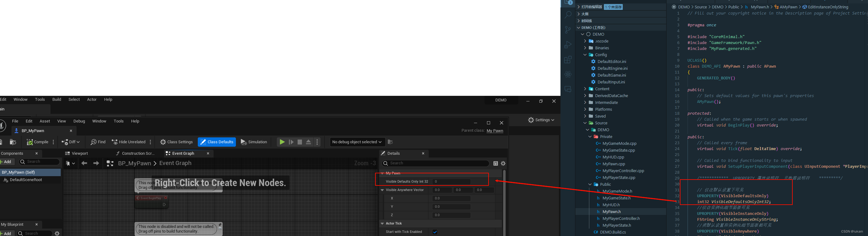Open My Blueprint settings gear
The width and height of the screenshot is (868, 236).
tap(57, 233)
